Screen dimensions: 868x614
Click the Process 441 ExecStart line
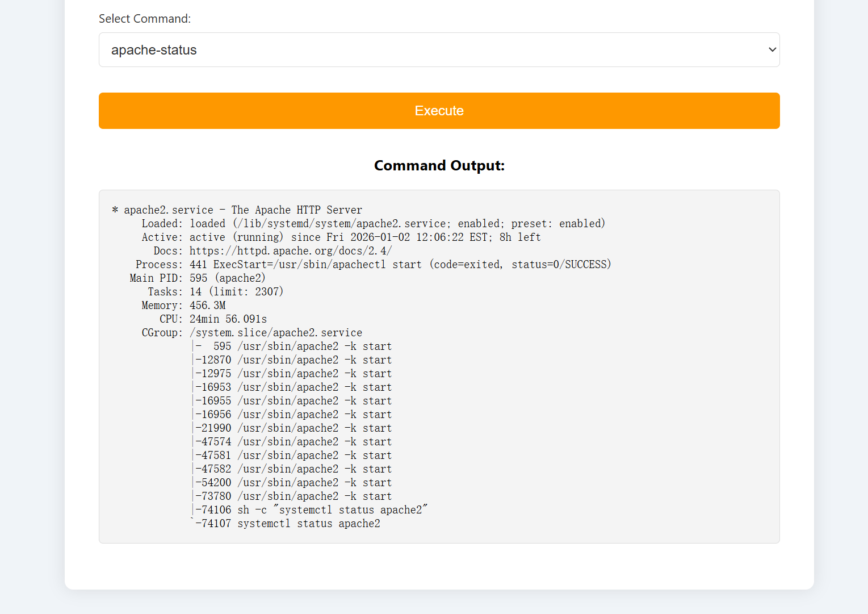[373, 265]
